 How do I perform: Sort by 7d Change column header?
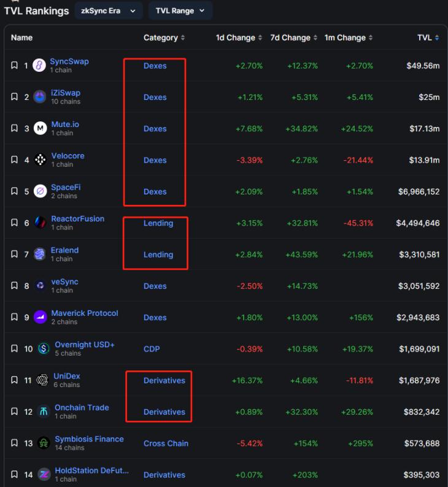coord(294,38)
